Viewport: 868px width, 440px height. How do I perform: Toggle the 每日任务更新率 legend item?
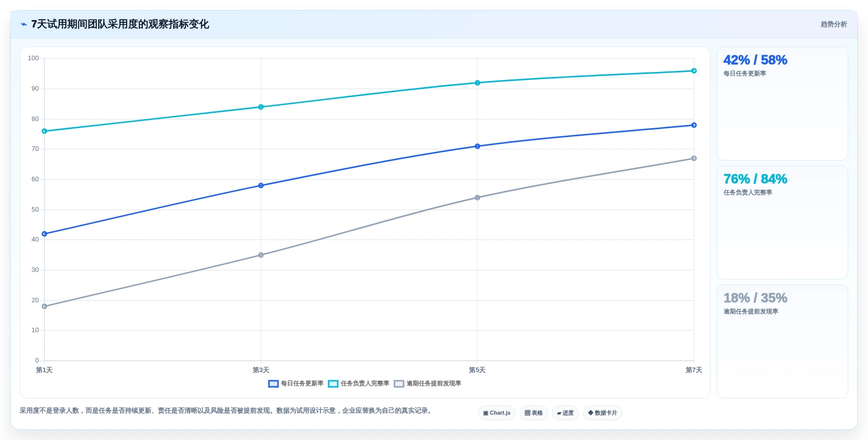(296, 384)
